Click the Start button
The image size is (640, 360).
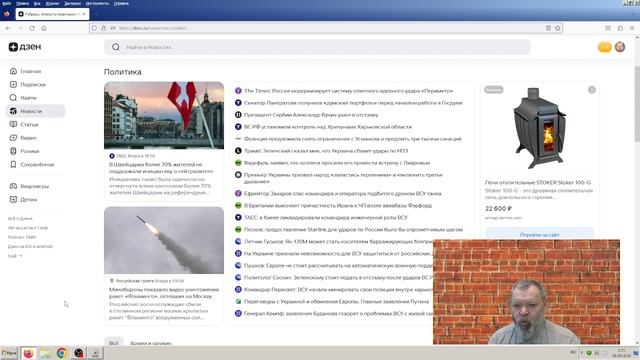pos(9,353)
